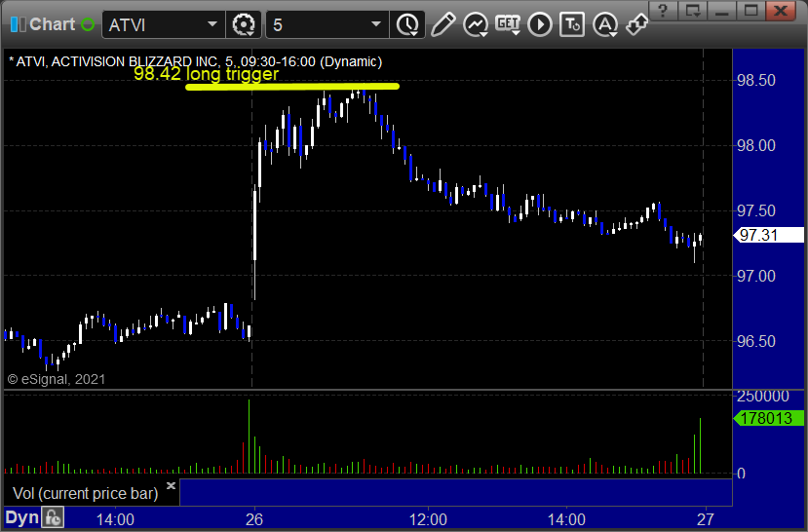Click the 27 date axis label

[x=705, y=519]
